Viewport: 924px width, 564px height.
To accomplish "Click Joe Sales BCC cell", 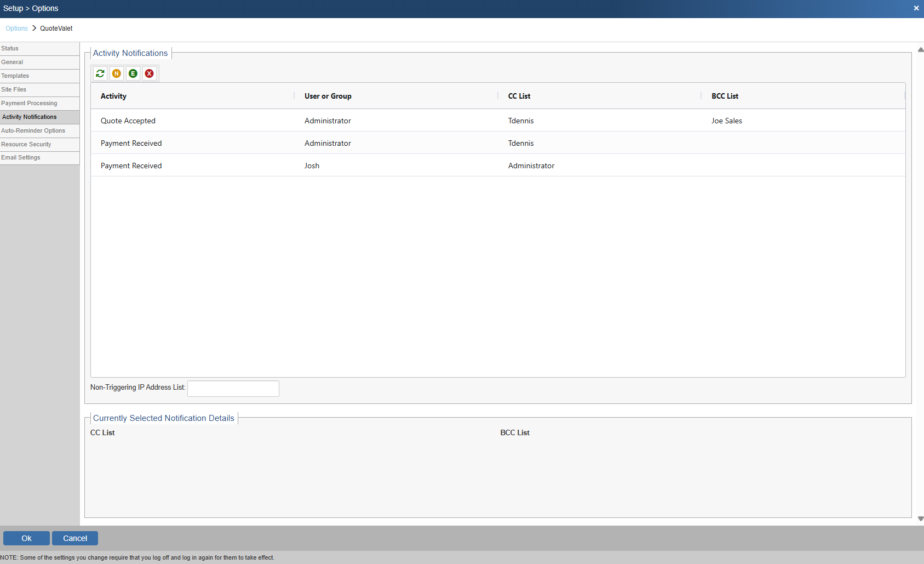I will [727, 121].
